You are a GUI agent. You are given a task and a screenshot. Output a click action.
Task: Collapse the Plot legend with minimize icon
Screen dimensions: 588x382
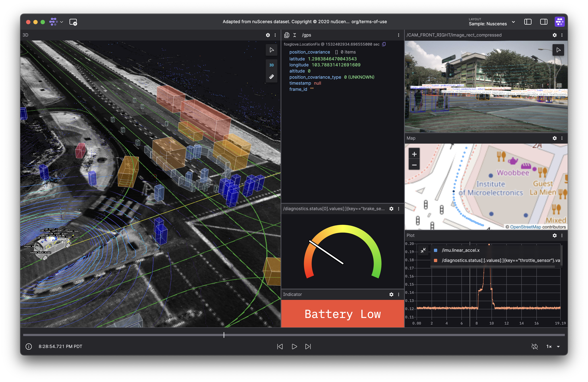click(423, 250)
